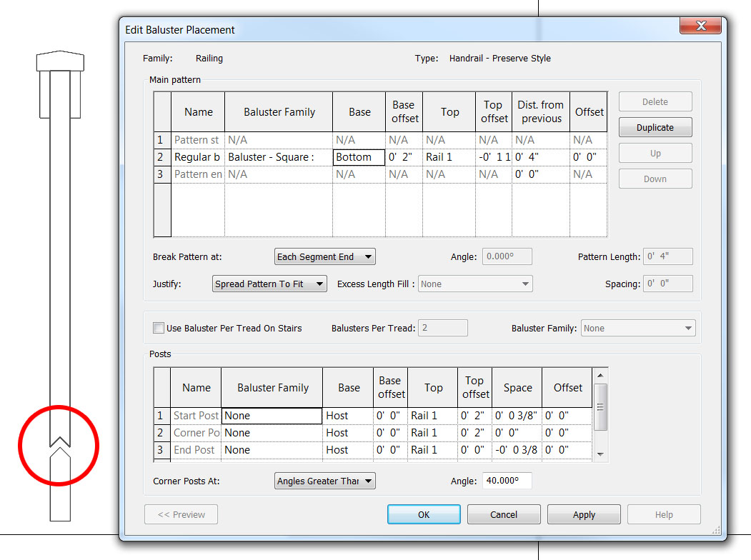Image resolution: width=751 pixels, height=560 pixels.
Task: Click the Dist. from previous value for row 2
Action: tap(540, 157)
